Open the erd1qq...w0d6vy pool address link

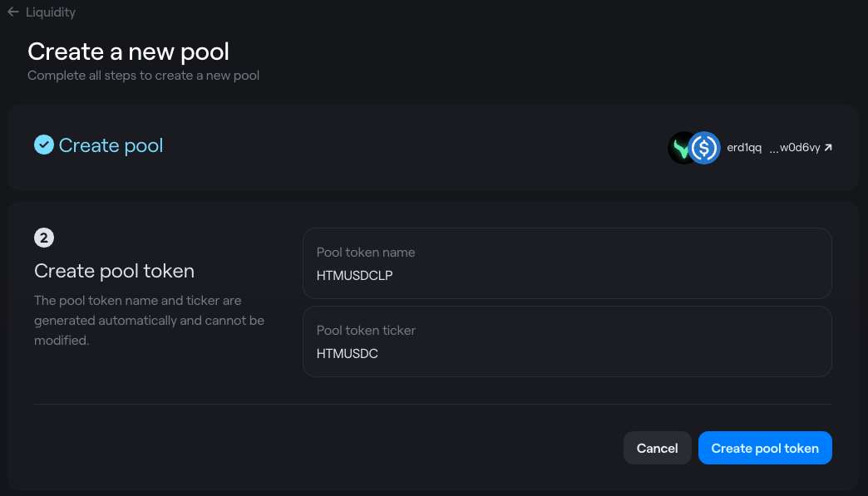tap(773, 148)
